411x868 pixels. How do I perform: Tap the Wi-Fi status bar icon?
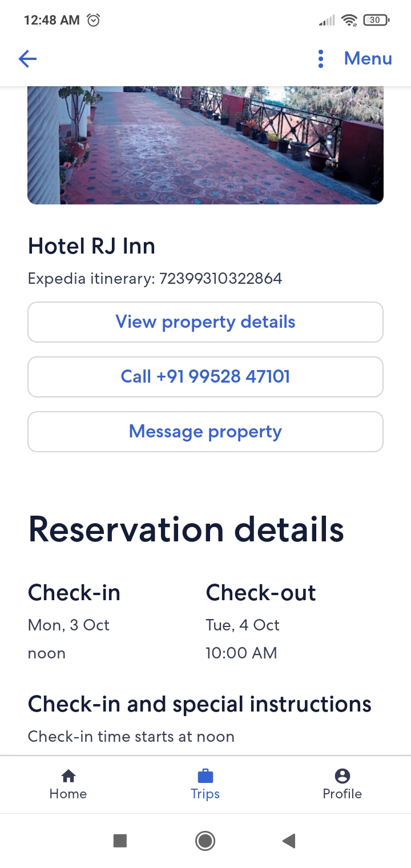349,21
